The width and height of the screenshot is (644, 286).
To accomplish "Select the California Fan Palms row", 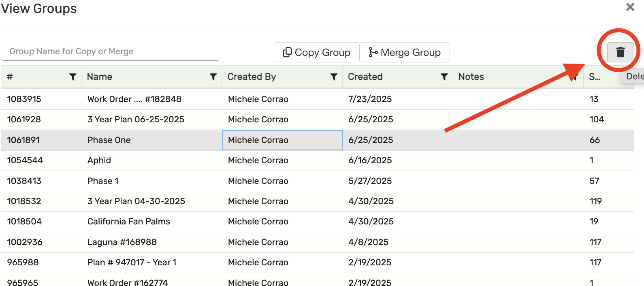I will pos(129,222).
